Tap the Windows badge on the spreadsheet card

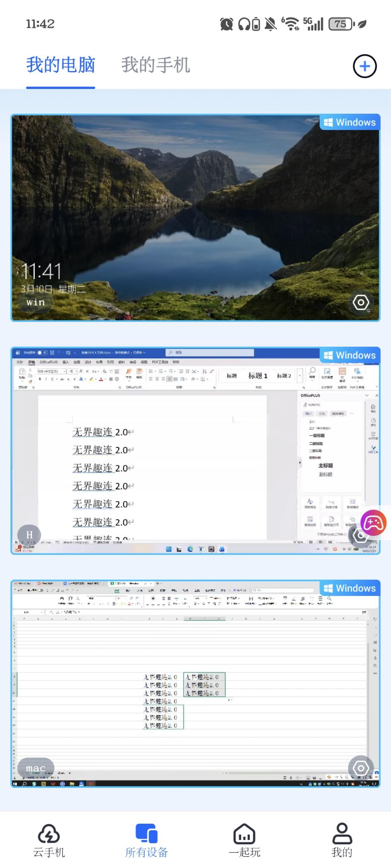pos(350,588)
